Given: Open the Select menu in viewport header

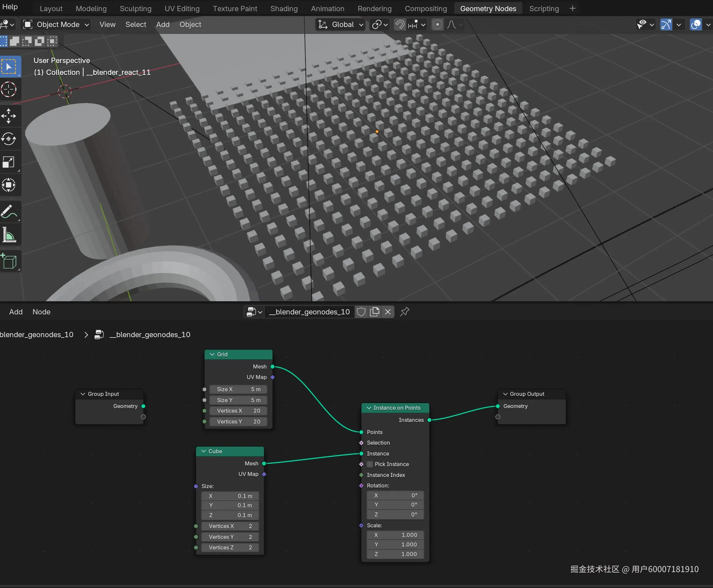Looking at the screenshot, I should 135,25.
